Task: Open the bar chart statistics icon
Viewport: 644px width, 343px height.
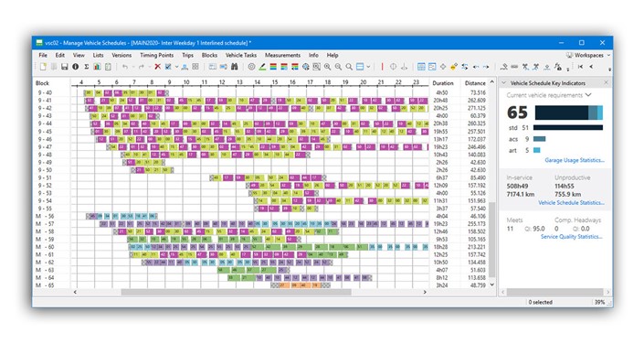Action: 97,67
